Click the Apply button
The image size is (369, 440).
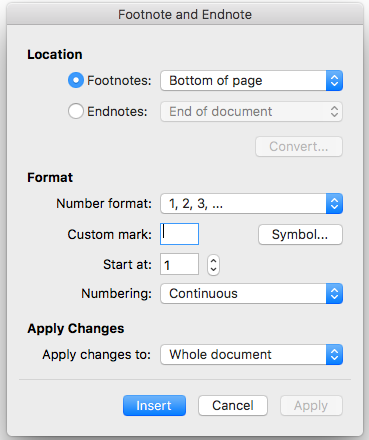tap(311, 406)
